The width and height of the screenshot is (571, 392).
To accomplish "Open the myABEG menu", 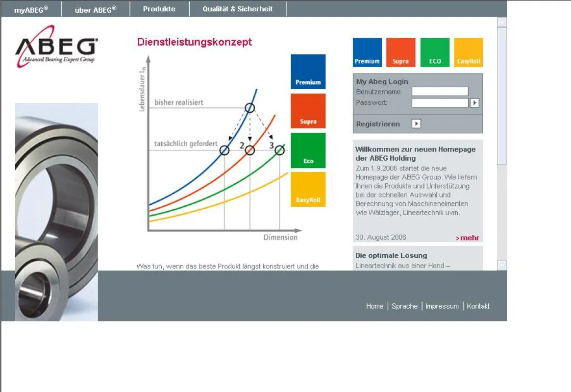I will (x=31, y=9).
